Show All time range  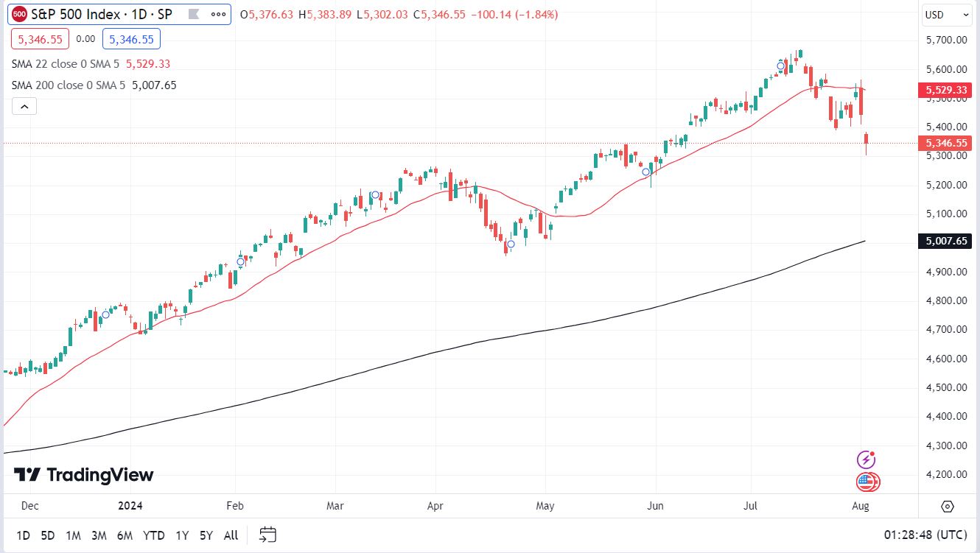(x=231, y=535)
